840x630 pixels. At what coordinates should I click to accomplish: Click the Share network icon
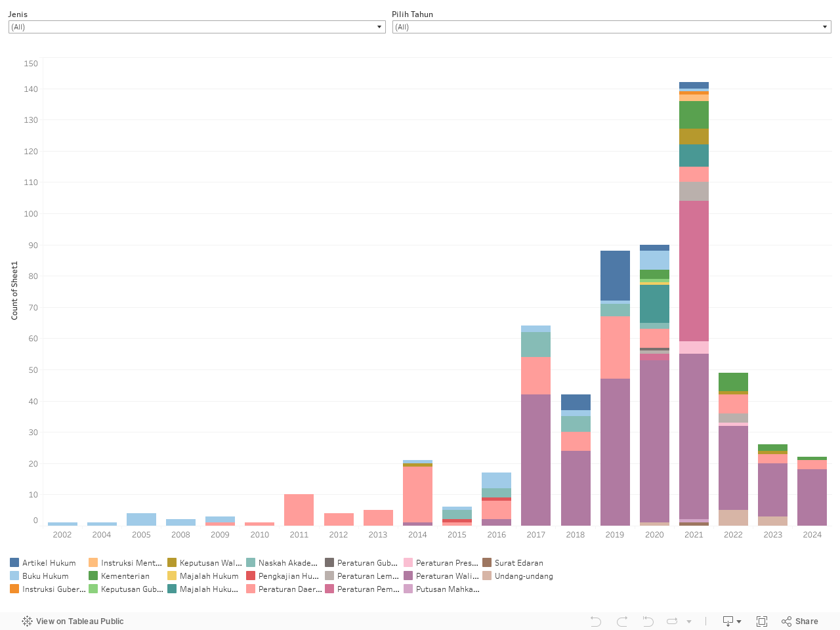pyautogui.click(x=786, y=621)
